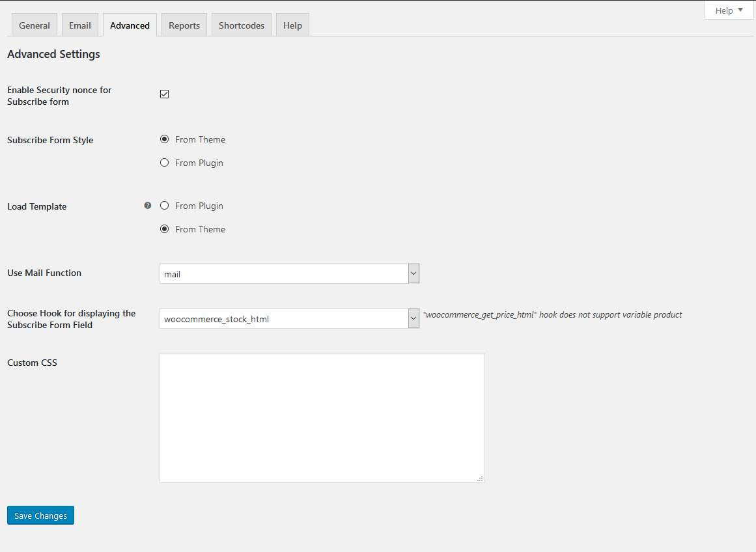Open the Reports tab
756x552 pixels.
tap(184, 24)
